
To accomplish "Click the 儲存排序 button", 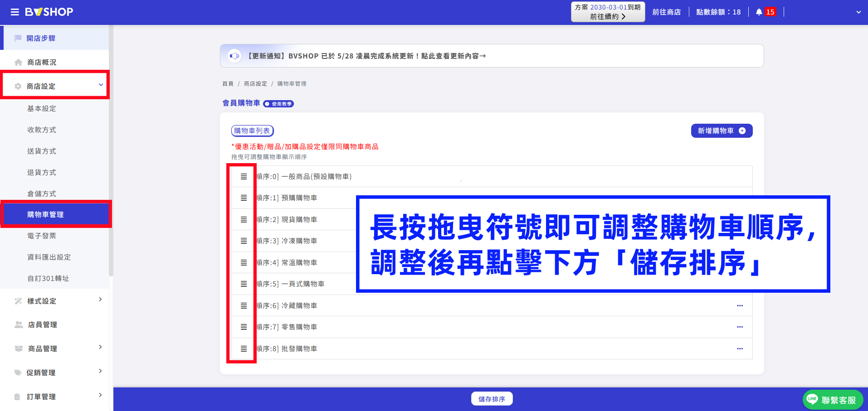I will (492, 399).
